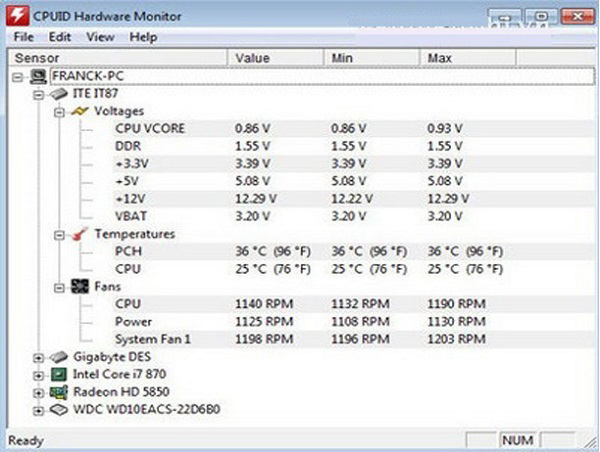The height and width of the screenshot is (452, 600).
Task: Expand the Radeon HD 5850 node
Action: pyautogui.click(x=38, y=393)
